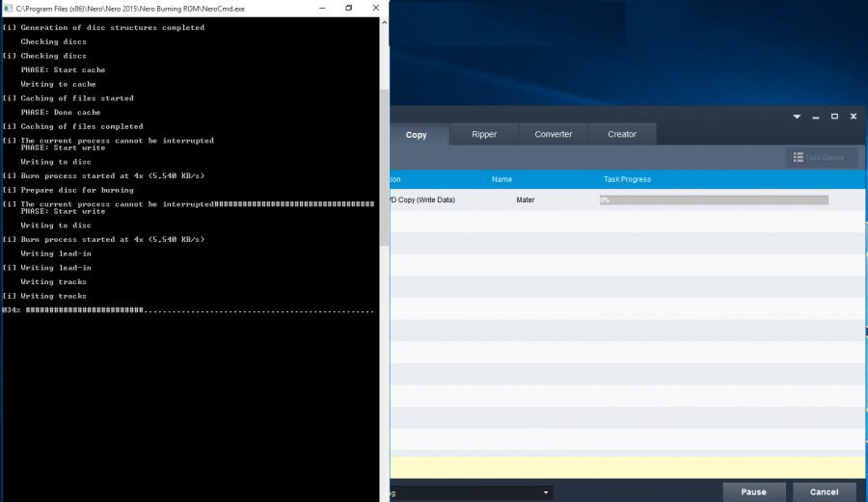Sort by the Name column header
The height and width of the screenshot is (502, 868).
(502, 179)
